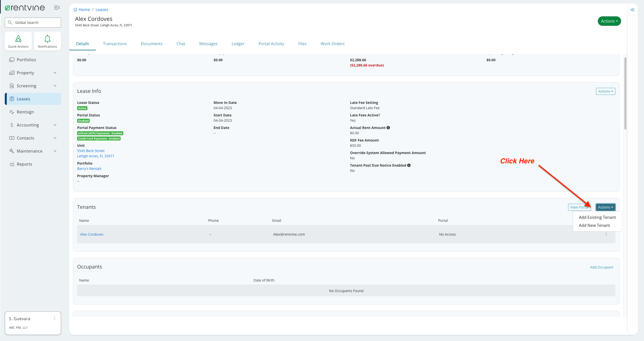The height and width of the screenshot is (341, 644).
Task: Collapse the right side panel
Action: [633, 10]
